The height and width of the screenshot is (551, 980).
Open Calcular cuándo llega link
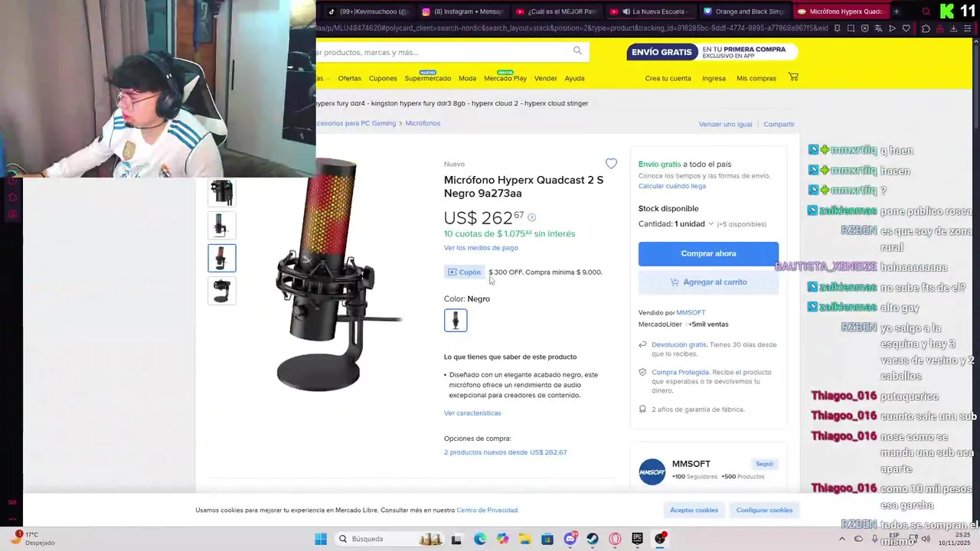coord(672,186)
